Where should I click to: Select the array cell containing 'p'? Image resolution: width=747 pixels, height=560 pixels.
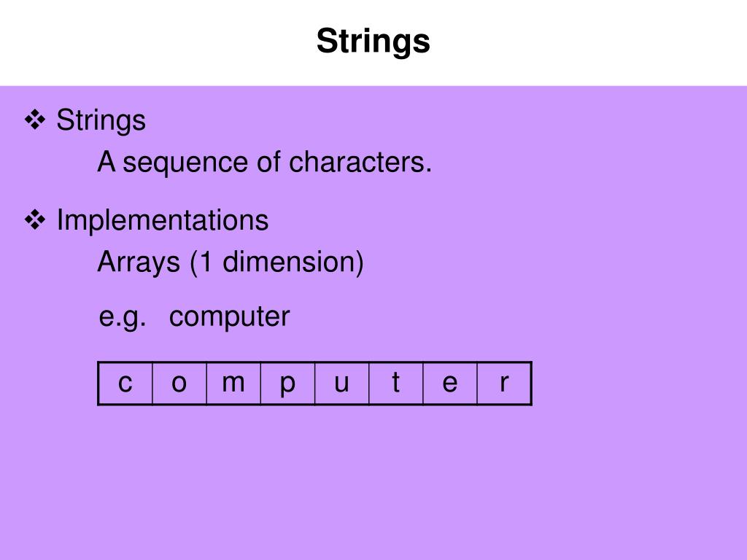[x=287, y=384]
